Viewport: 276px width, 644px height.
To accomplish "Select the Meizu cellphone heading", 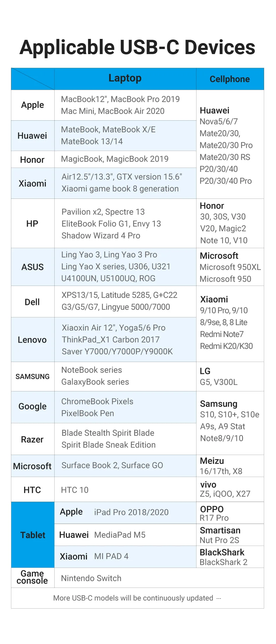I will (212, 461).
